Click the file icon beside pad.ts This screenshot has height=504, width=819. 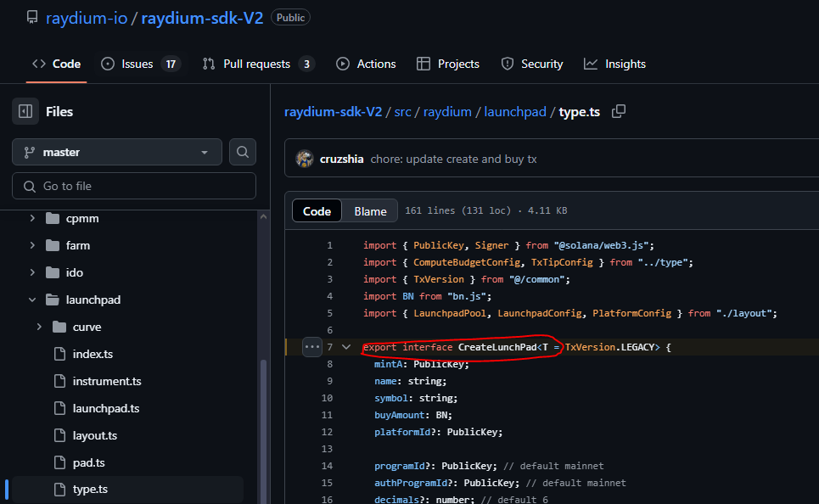(x=59, y=462)
